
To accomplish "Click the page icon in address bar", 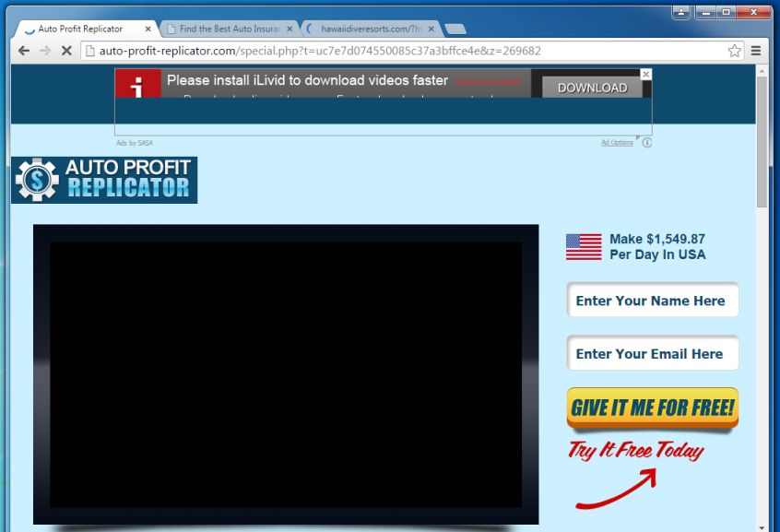I will (90, 51).
